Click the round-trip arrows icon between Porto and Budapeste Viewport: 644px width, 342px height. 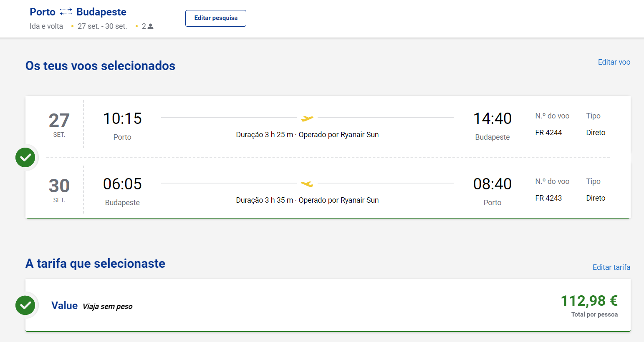tap(66, 12)
